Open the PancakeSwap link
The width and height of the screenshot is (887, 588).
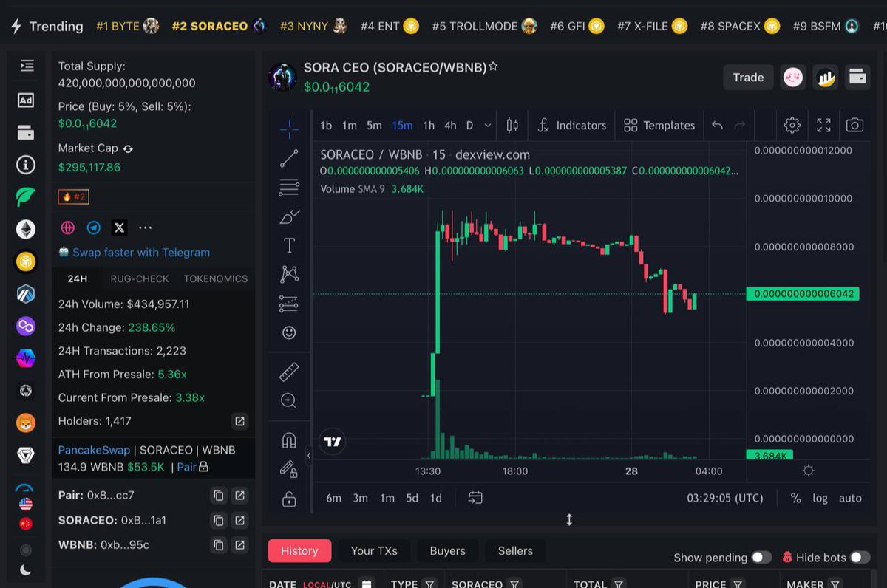click(94, 450)
